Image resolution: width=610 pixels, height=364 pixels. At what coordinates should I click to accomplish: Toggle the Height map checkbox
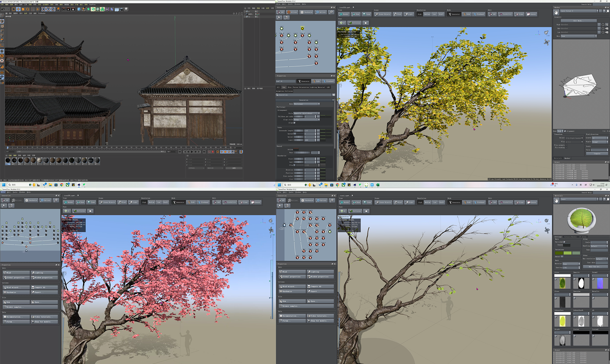point(555,335)
